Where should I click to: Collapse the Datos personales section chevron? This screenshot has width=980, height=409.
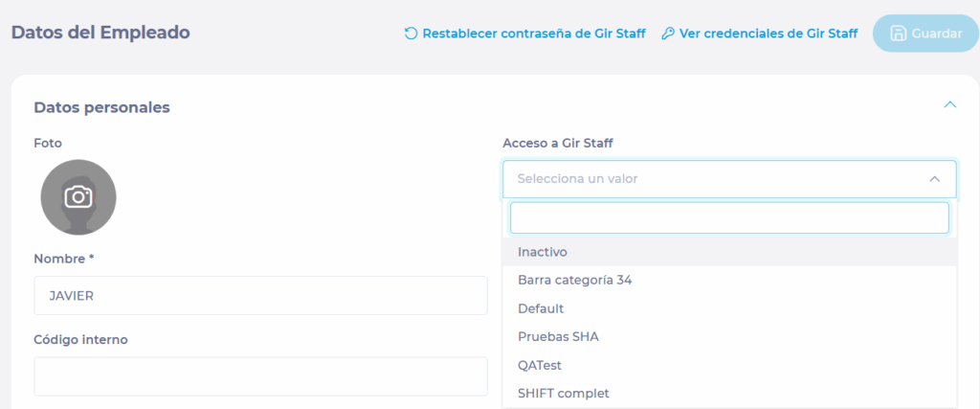949,104
